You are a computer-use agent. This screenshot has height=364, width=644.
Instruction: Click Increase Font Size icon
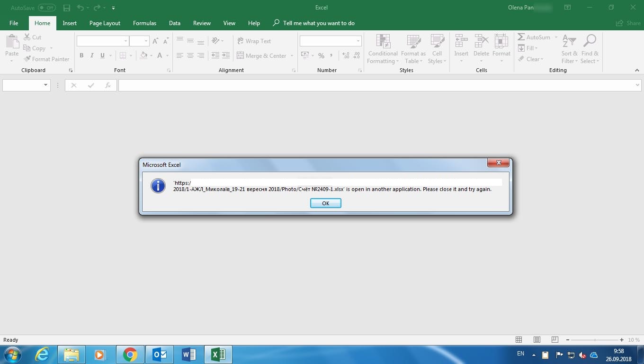point(155,41)
